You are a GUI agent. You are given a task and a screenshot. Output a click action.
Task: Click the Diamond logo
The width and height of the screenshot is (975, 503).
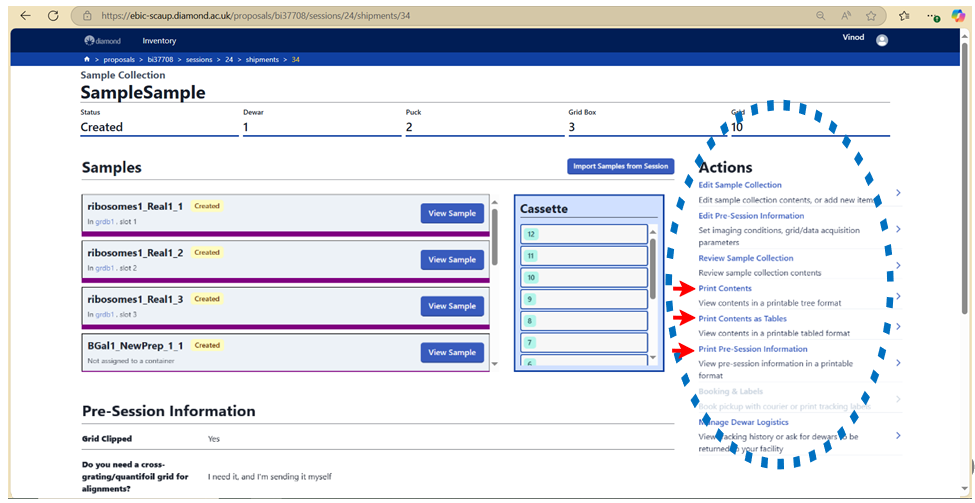pyautogui.click(x=103, y=41)
